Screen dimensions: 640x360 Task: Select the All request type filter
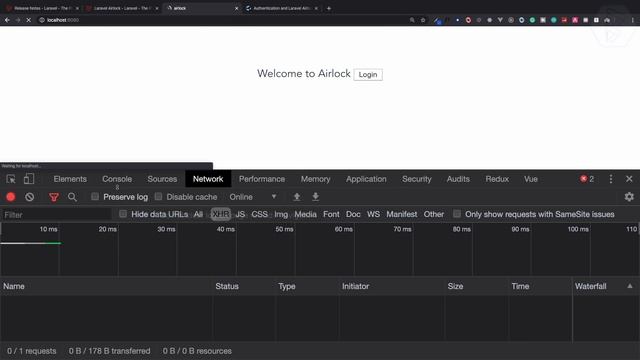198,214
